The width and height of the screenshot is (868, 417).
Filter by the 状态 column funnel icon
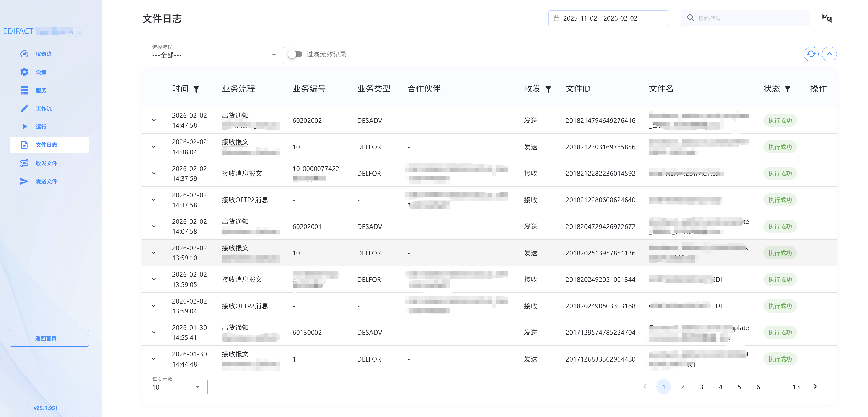(x=787, y=89)
